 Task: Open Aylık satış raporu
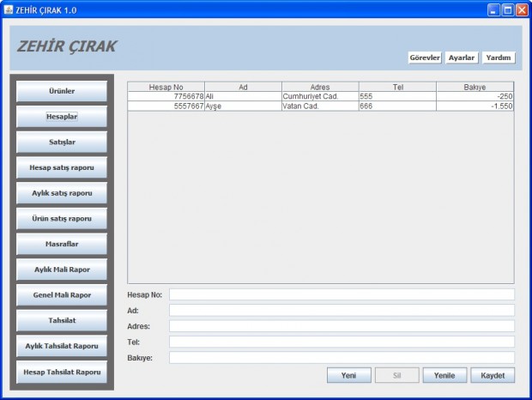point(62,193)
